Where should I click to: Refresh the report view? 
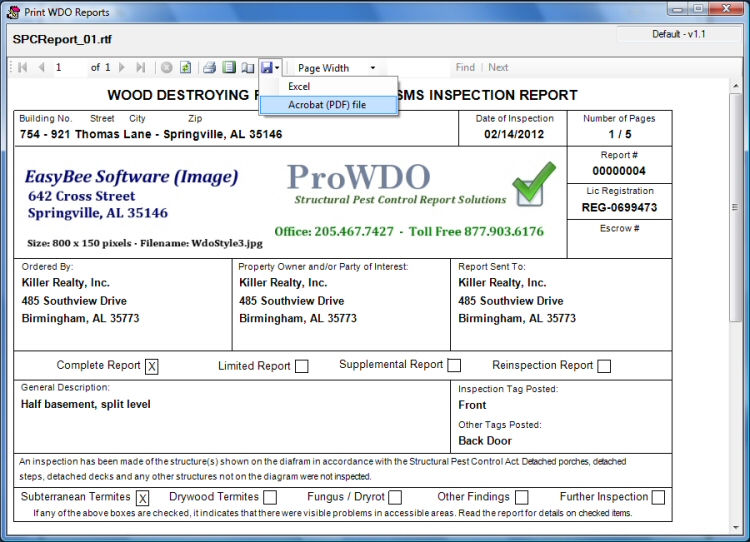pyautogui.click(x=185, y=67)
